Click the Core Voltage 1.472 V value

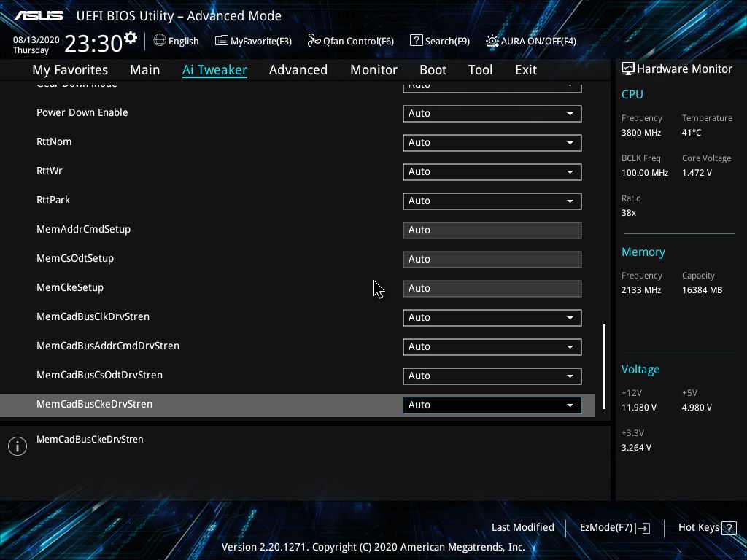[x=697, y=172]
